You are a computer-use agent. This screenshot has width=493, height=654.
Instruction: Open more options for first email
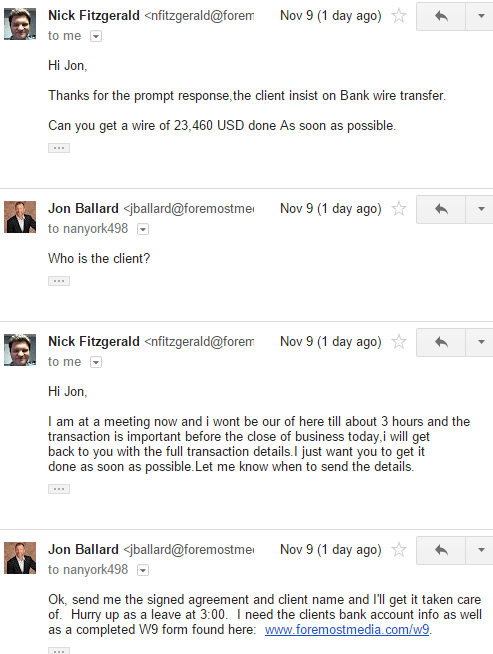click(480, 16)
